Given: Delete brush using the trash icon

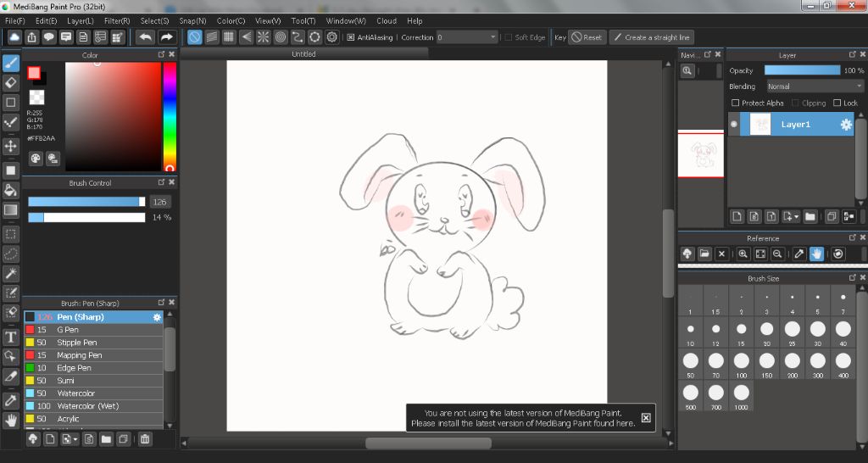Looking at the screenshot, I should [x=145, y=439].
